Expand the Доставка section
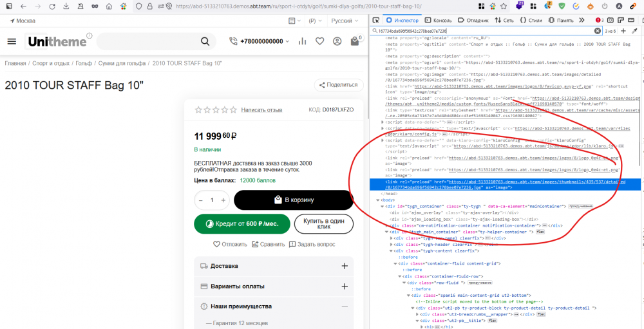 click(x=345, y=266)
